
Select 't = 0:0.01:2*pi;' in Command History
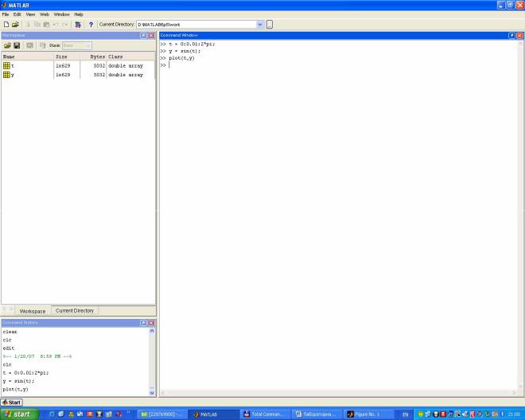point(25,372)
